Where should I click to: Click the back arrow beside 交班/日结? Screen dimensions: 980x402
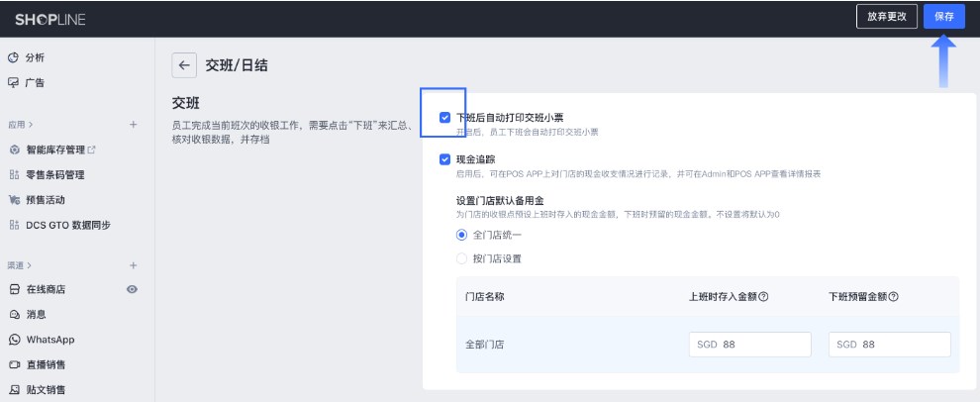[184, 65]
